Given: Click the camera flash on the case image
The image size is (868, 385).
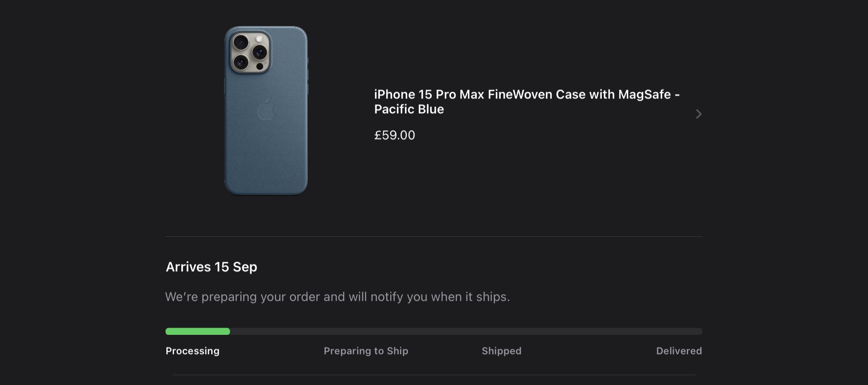Looking at the screenshot, I should click(x=259, y=39).
